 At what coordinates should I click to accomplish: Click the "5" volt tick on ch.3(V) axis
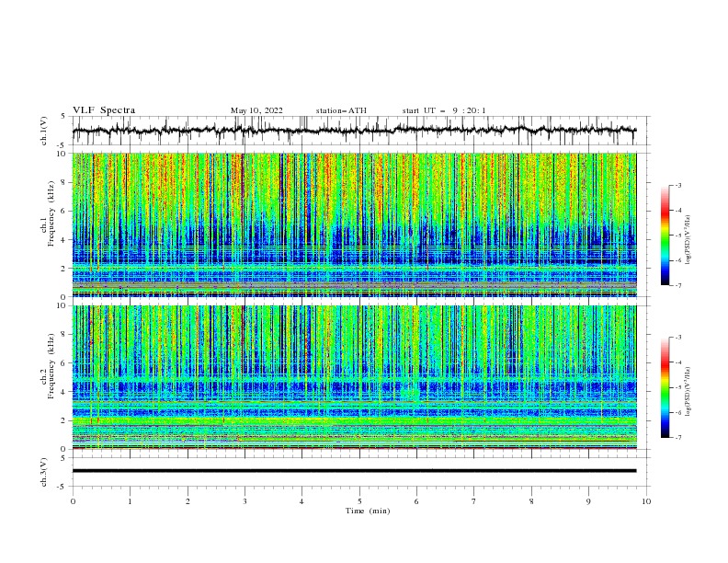(x=63, y=458)
